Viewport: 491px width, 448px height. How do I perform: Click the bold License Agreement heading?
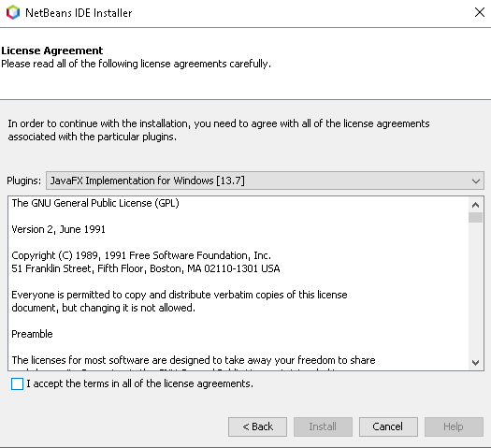tap(52, 51)
